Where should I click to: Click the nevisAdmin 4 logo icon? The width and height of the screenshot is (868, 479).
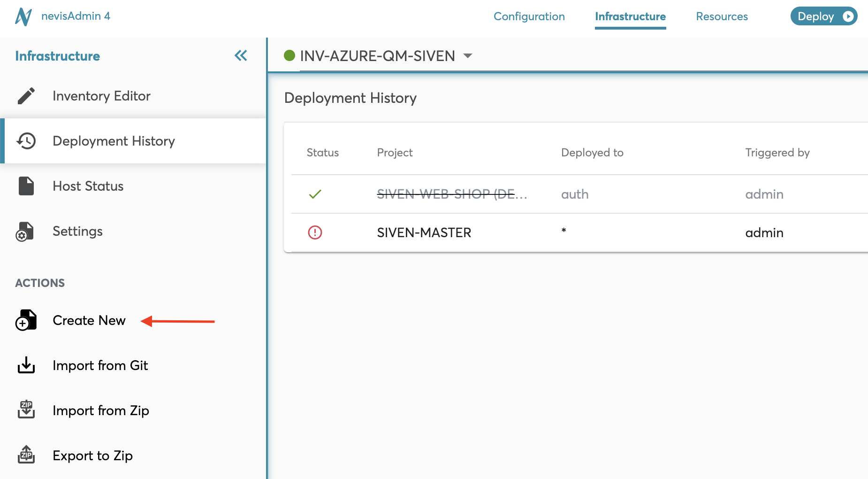coord(23,17)
